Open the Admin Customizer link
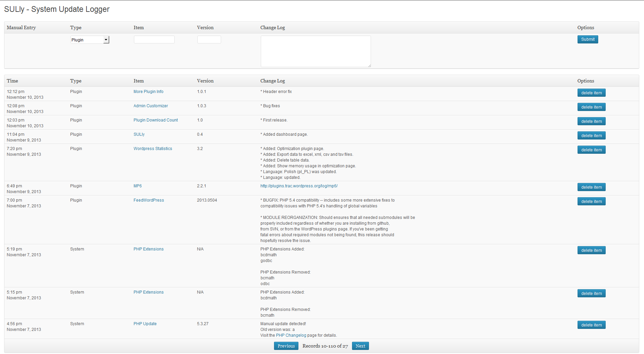 [x=151, y=106]
